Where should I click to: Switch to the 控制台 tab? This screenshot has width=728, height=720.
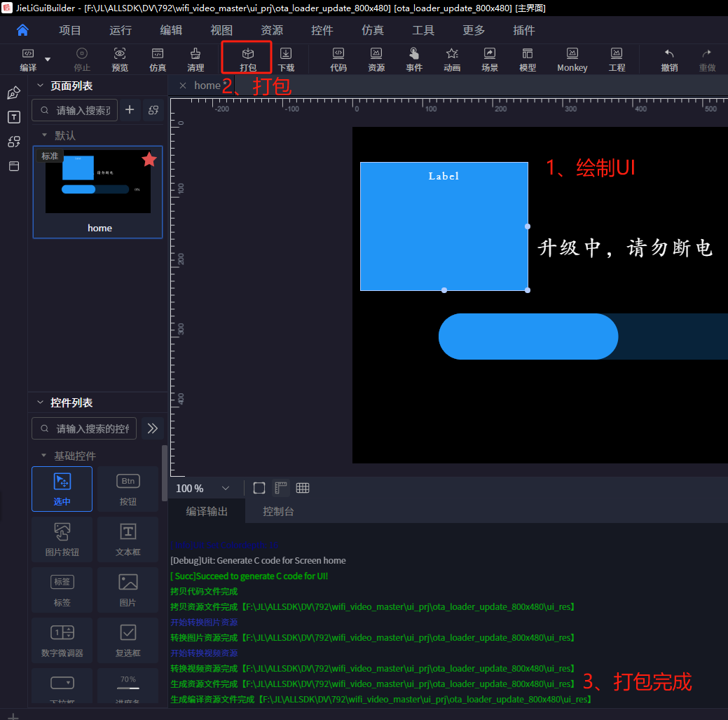[x=278, y=512]
